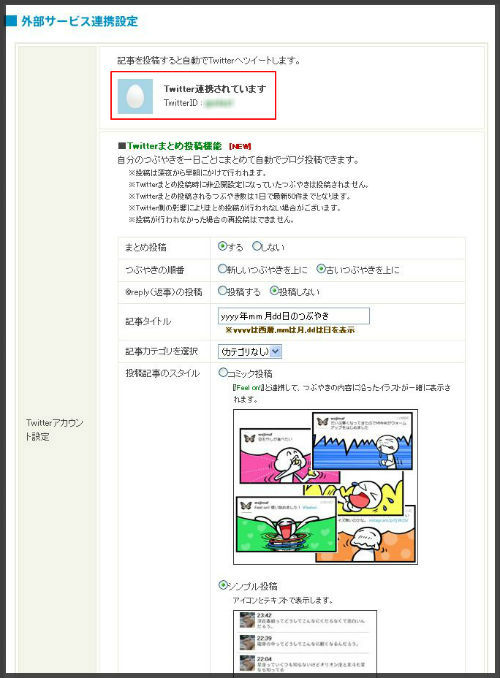The height and width of the screenshot is (678, 500).
Task: Select the コミック投稿 style radio button
Action: point(222,372)
